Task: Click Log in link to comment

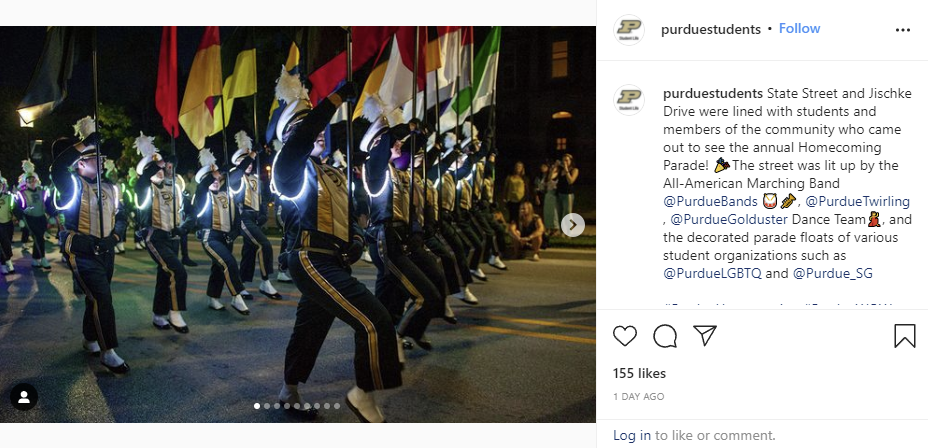Action: (631, 436)
